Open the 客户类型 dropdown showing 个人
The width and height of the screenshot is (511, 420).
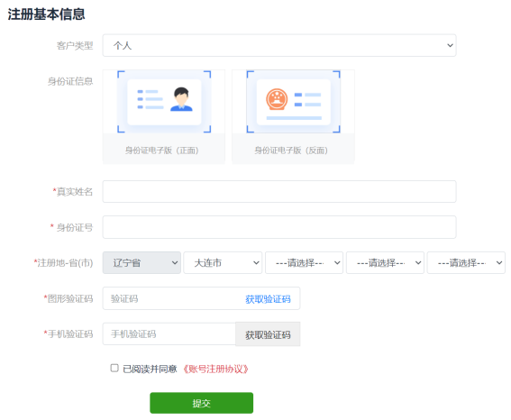pos(279,45)
